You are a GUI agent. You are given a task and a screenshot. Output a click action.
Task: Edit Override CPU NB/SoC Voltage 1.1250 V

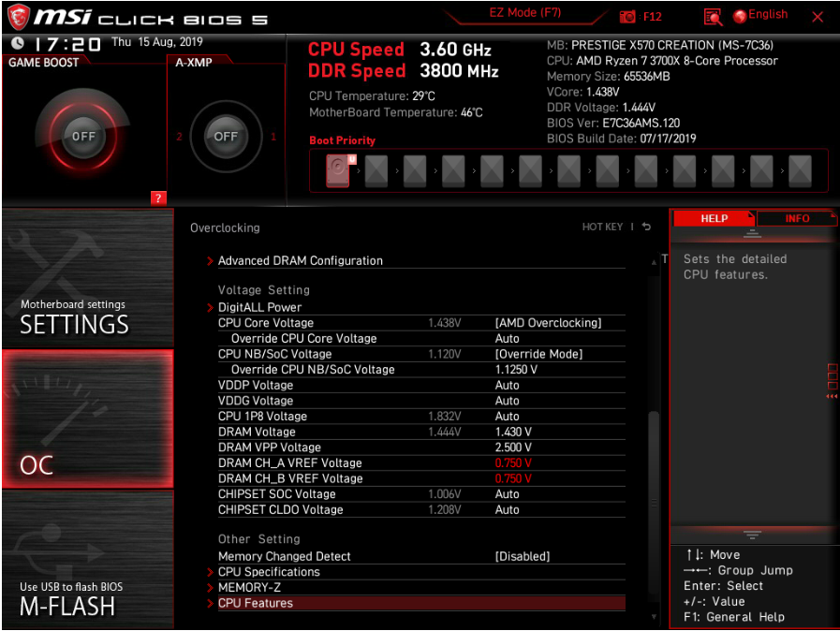point(516,370)
